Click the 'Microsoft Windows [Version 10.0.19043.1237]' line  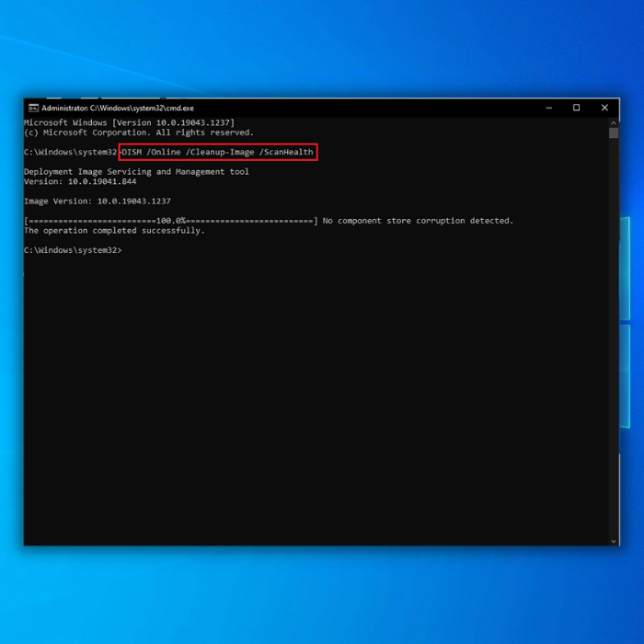pyautogui.click(x=129, y=122)
